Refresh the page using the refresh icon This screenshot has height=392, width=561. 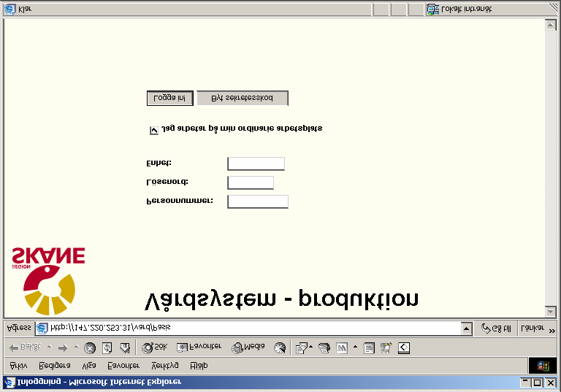click(107, 347)
